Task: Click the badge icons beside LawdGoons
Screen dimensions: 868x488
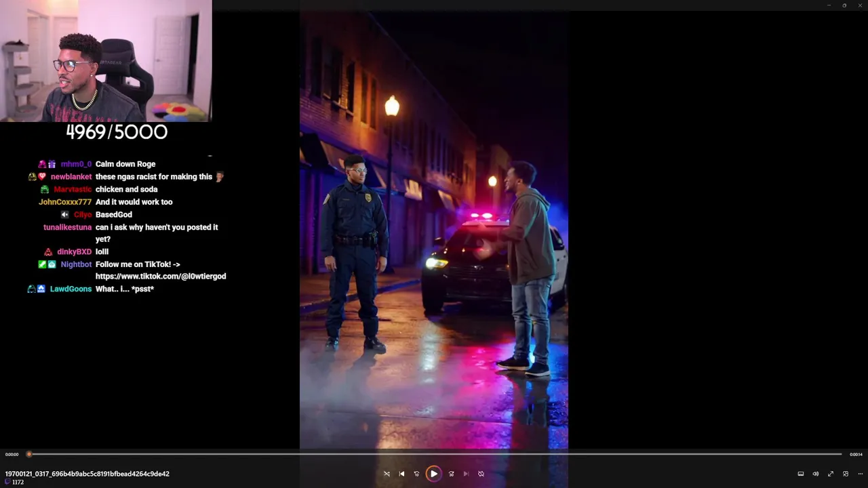Action: 36,289
